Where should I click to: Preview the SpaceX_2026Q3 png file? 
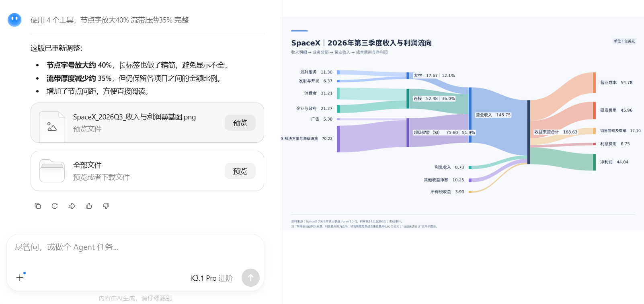[240, 123]
